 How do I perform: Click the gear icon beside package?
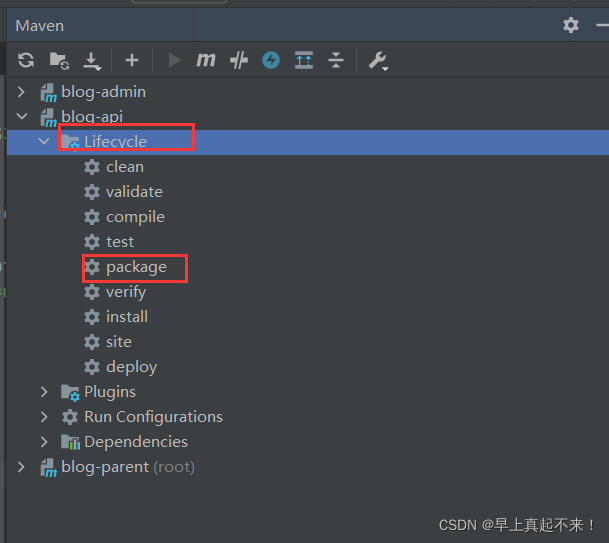[92, 267]
